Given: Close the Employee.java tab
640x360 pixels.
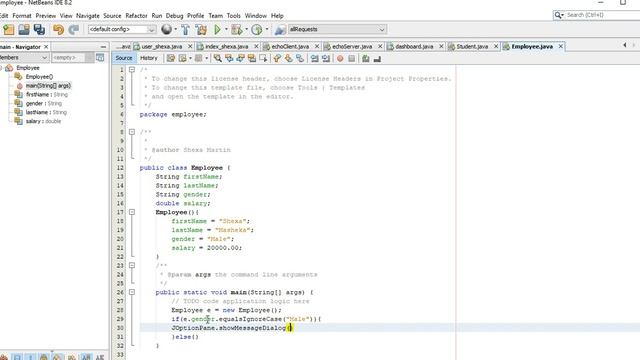Looking at the screenshot, I should 561,47.
